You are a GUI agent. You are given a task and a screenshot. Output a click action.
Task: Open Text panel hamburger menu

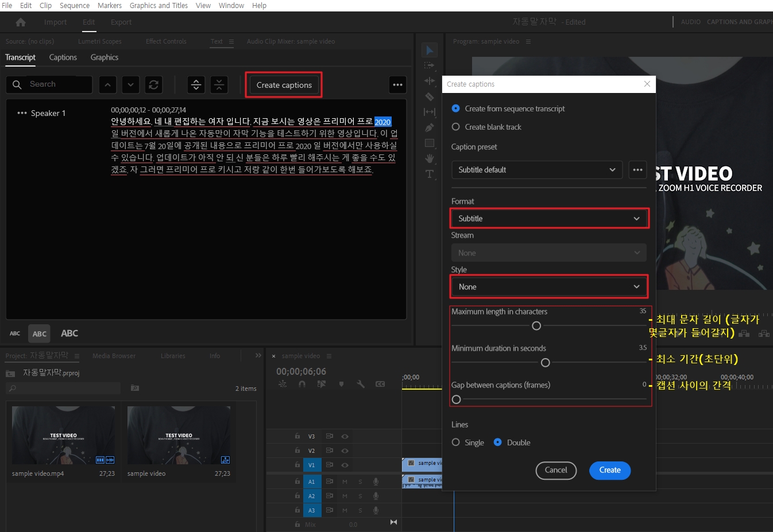click(231, 41)
